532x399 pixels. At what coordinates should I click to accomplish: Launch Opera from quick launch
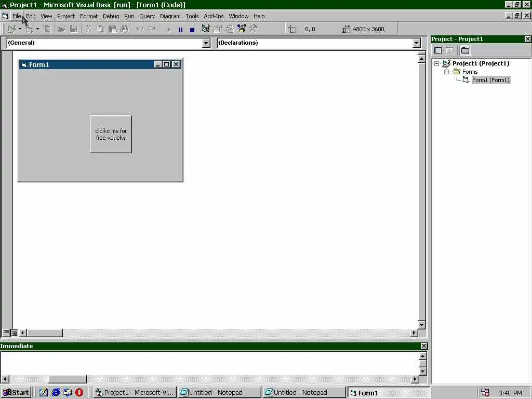[79, 393]
